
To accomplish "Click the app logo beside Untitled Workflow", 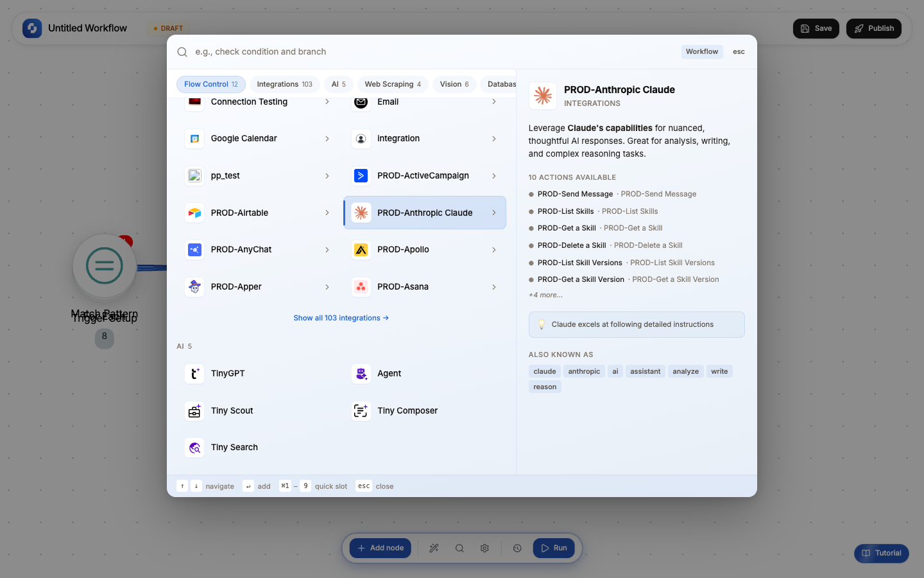I will [32, 28].
